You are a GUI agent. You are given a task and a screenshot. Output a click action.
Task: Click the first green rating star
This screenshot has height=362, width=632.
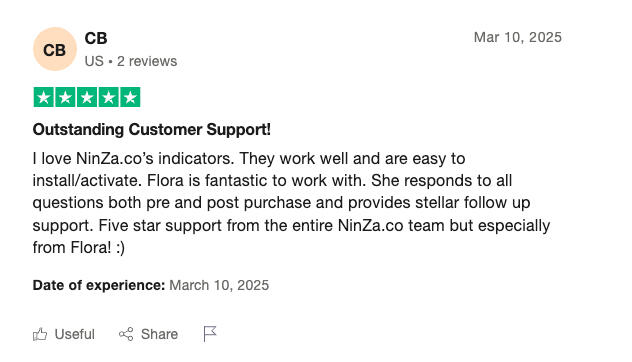click(x=44, y=97)
